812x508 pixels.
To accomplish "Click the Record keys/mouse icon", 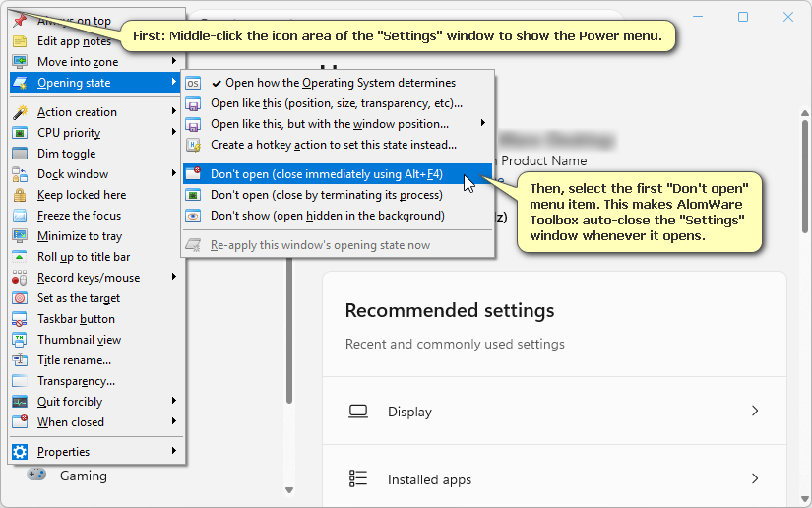I will 20,278.
